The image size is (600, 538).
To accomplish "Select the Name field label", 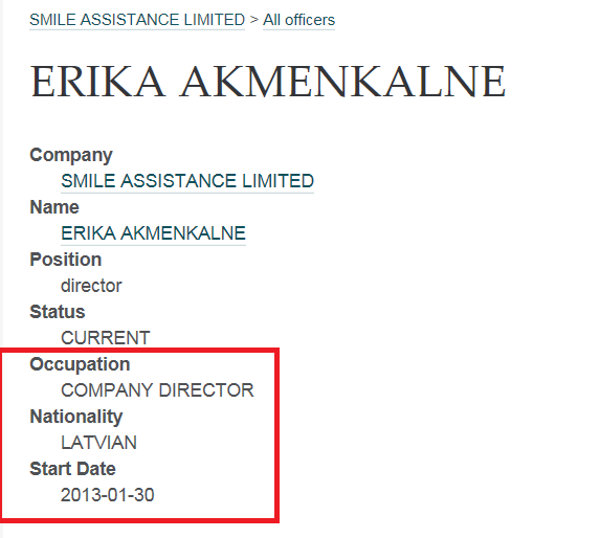I will coord(54,207).
